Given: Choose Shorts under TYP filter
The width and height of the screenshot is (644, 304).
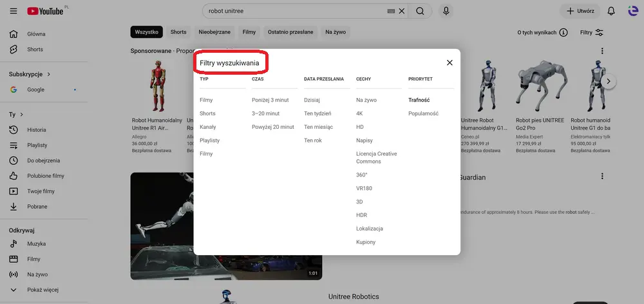Looking at the screenshot, I should pyautogui.click(x=207, y=113).
